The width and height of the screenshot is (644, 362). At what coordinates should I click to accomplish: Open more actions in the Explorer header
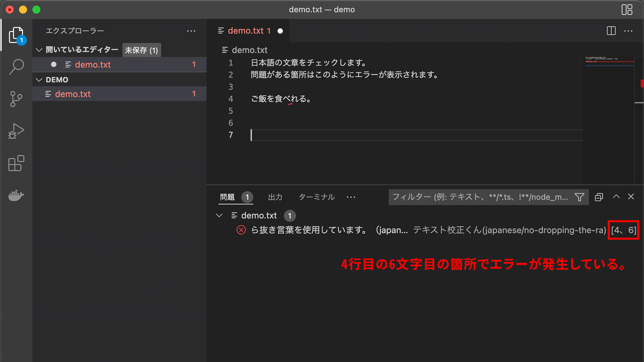click(x=191, y=31)
